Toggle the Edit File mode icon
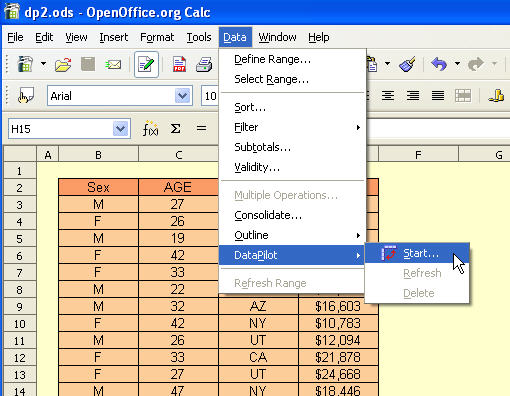 coord(146,64)
